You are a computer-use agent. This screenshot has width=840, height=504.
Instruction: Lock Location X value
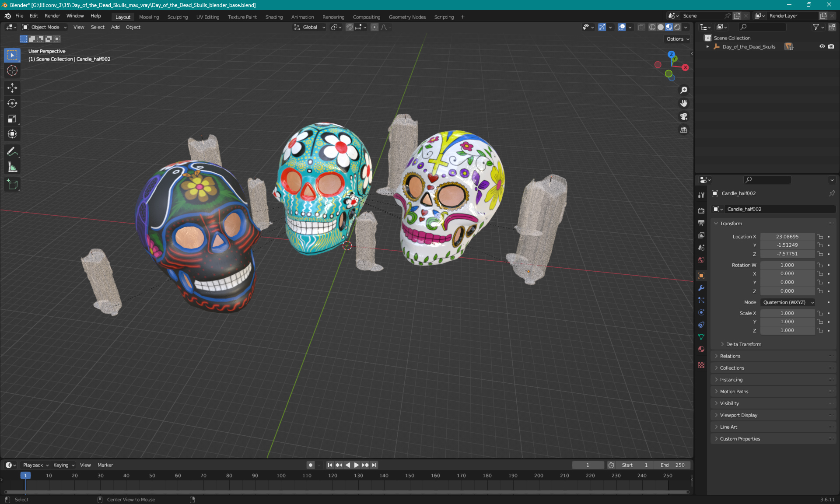(820, 237)
